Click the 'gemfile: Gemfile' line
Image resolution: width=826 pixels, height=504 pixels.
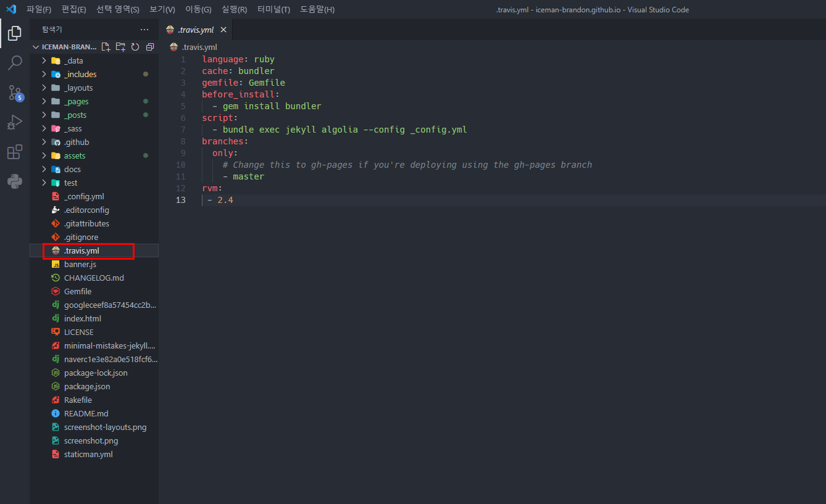coord(243,83)
